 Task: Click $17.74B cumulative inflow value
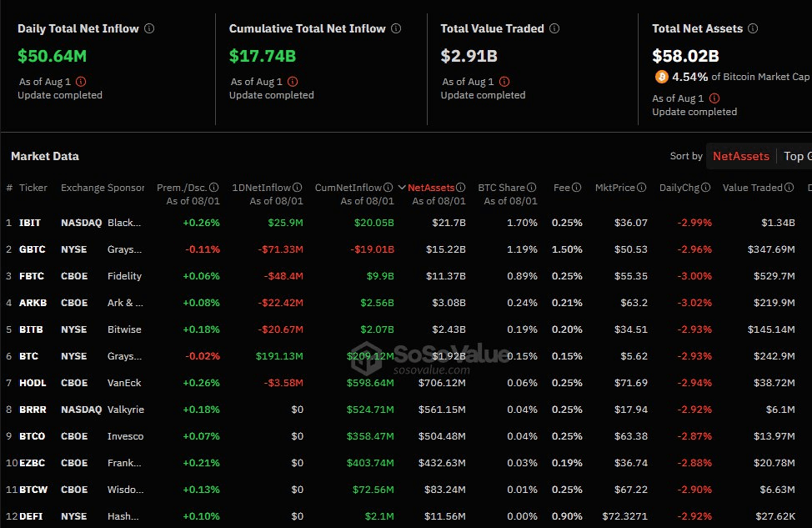coord(263,56)
